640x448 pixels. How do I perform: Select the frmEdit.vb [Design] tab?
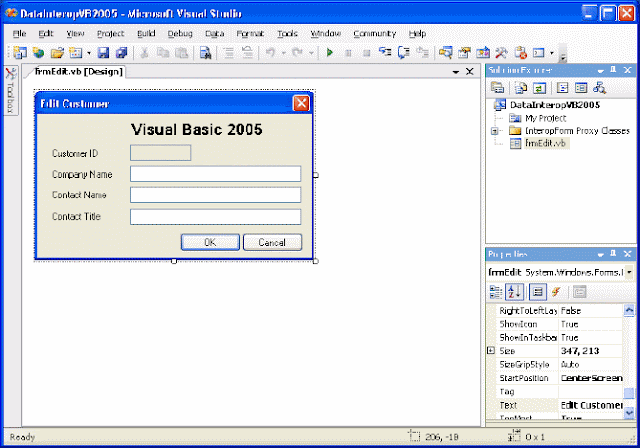tap(78, 71)
